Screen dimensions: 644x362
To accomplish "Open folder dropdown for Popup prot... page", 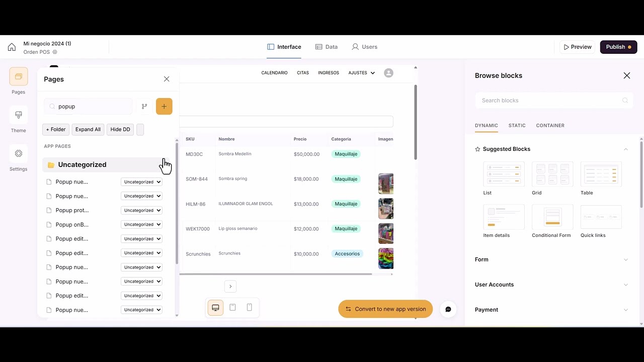I will [x=141, y=210].
